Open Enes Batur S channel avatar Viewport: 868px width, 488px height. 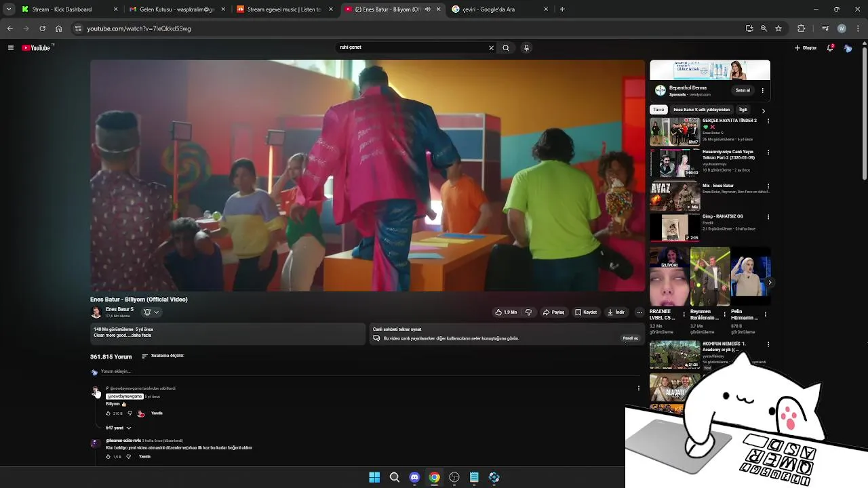click(x=96, y=312)
